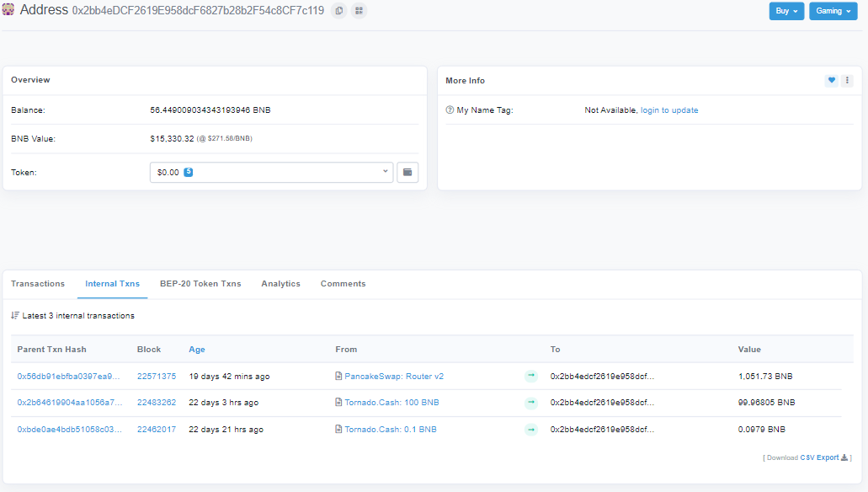Click the green arrow on the Tornado.Cash: 100 BNB row
Screen dimensions: 868x492
(531, 402)
